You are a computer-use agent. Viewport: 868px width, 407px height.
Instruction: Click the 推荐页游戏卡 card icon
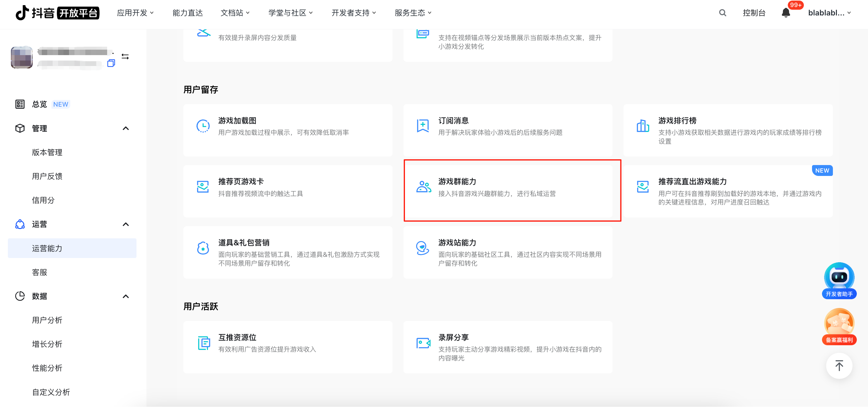pos(203,187)
